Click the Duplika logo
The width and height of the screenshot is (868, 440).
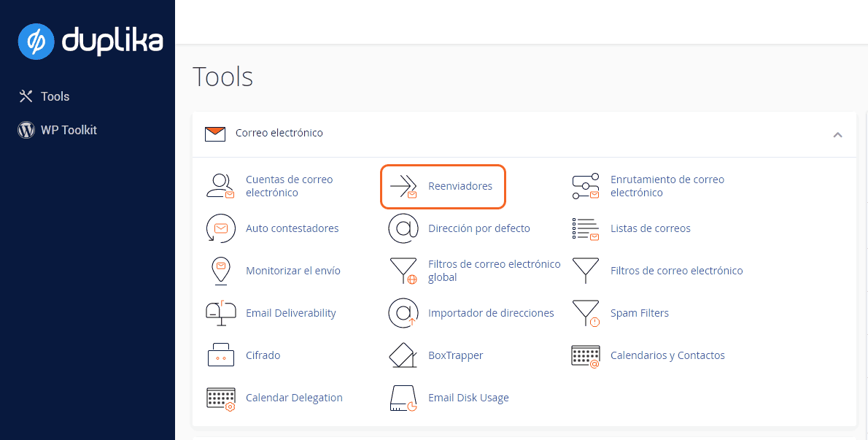(x=90, y=41)
